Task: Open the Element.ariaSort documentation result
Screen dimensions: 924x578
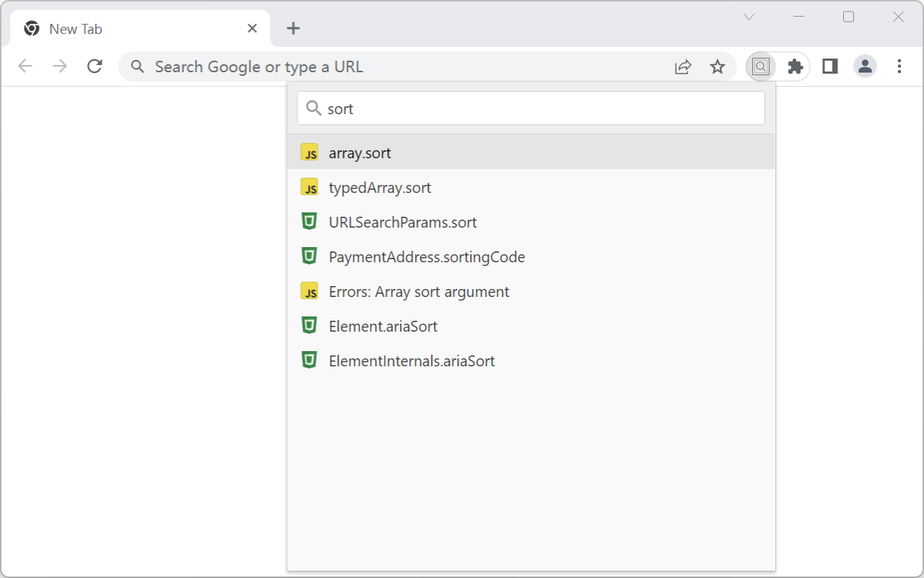Action: click(383, 326)
